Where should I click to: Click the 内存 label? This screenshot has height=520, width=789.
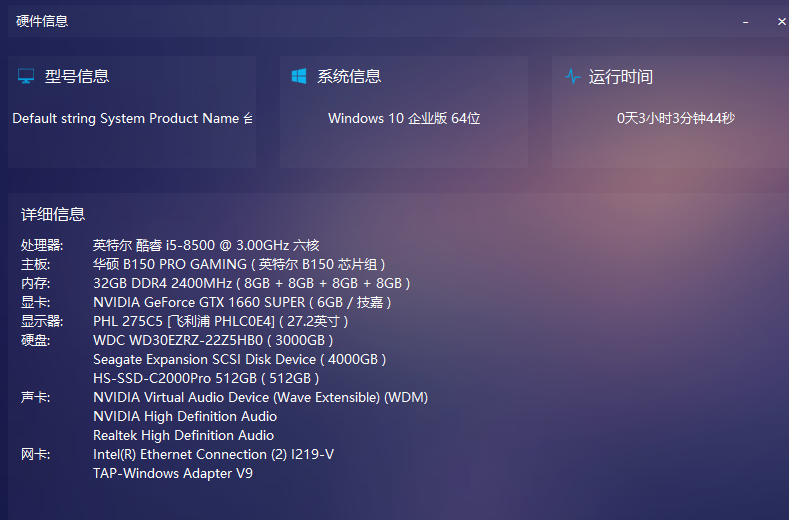click(x=35, y=283)
